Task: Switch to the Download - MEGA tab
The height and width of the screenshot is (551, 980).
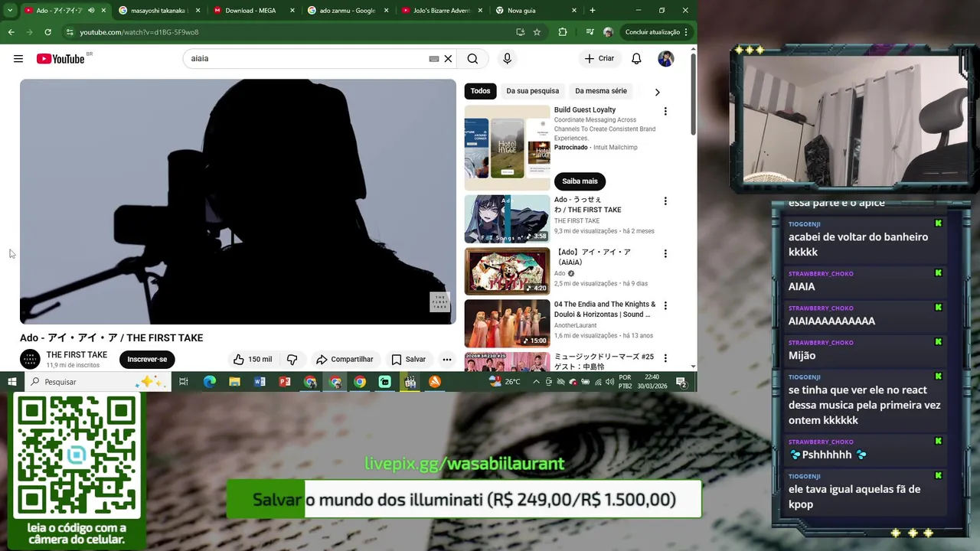Action: 254,11
